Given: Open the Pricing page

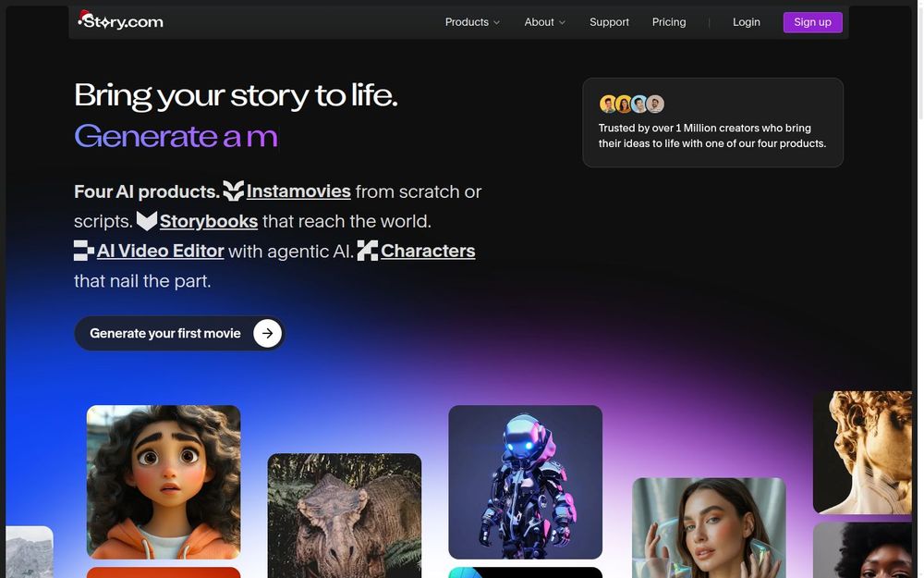Looking at the screenshot, I should 669,22.
